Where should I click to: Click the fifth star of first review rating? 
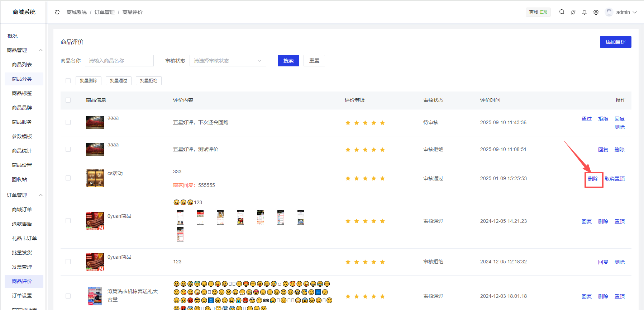coord(382,123)
